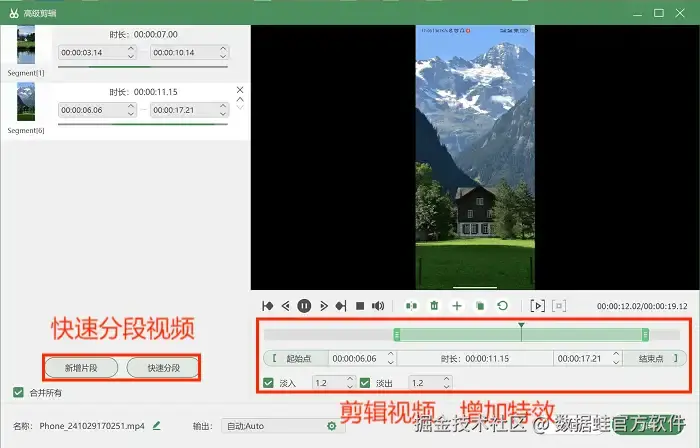Image resolution: width=700 pixels, height=448 pixels.
Task: Click the greyed bracket stop icon
Action: coord(559,306)
